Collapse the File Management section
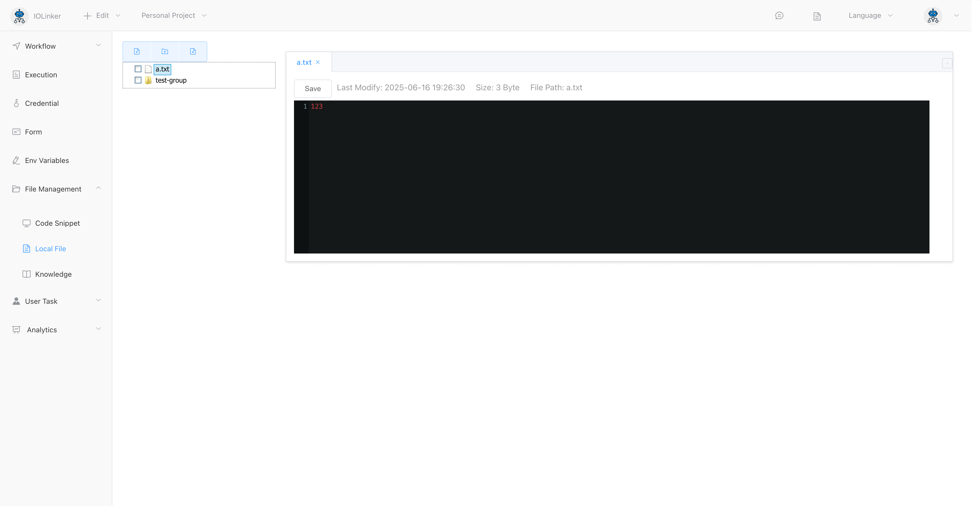 [x=56, y=189]
